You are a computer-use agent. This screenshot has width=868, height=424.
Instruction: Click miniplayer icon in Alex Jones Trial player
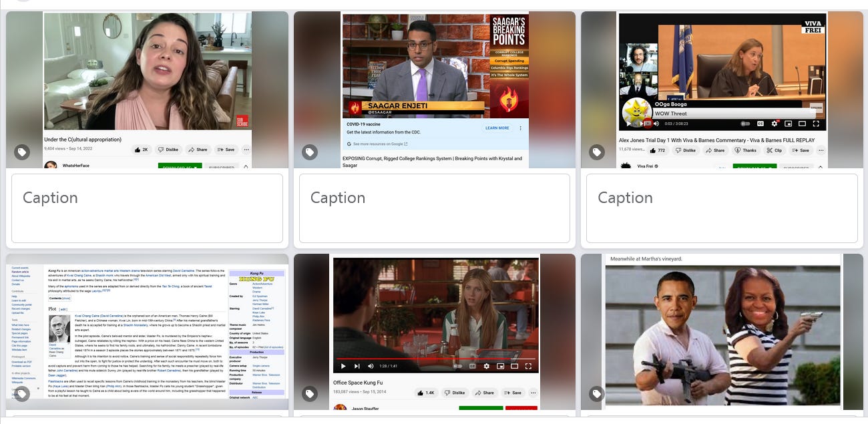(788, 124)
